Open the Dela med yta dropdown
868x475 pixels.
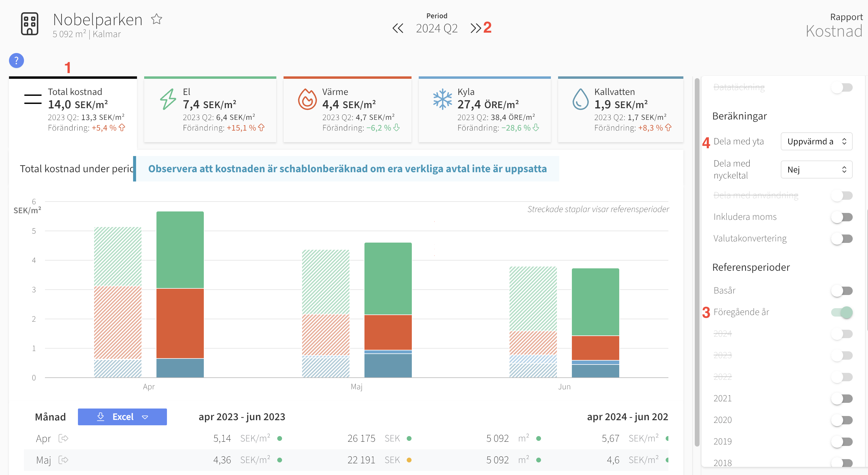816,141
